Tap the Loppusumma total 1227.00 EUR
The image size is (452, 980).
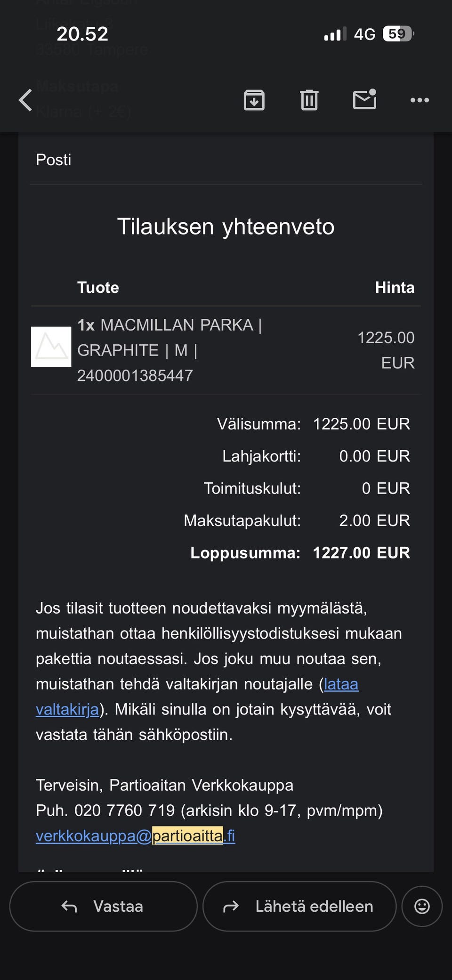tap(362, 552)
